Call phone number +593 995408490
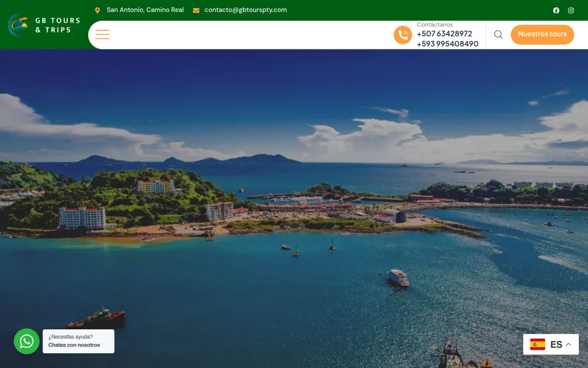The image size is (588, 368). [x=447, y=44]
